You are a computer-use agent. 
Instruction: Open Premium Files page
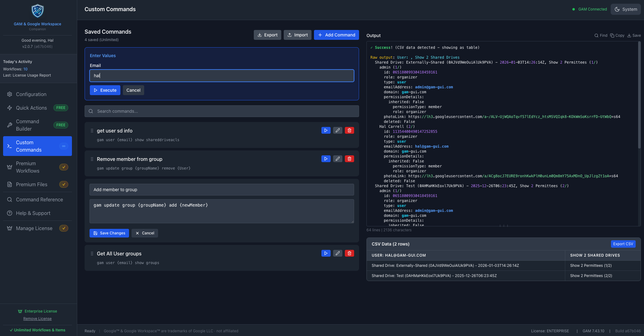click(37, 184)
